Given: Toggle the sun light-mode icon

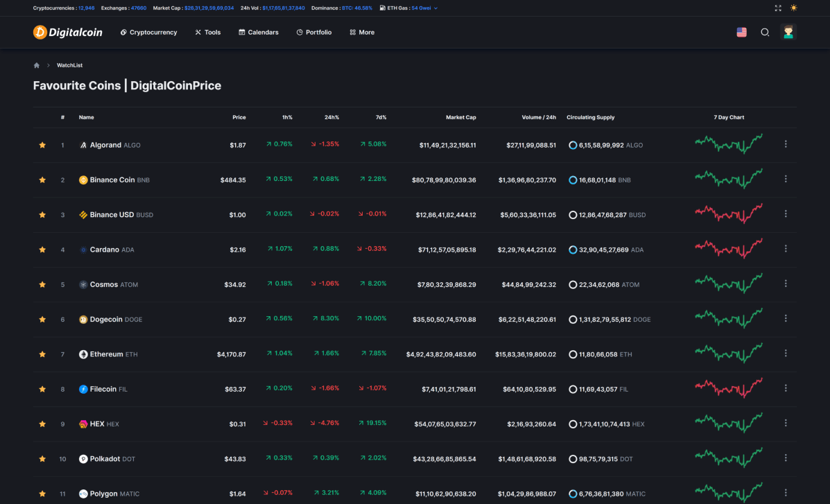Looking at the screenshot, I should [793, 8].
